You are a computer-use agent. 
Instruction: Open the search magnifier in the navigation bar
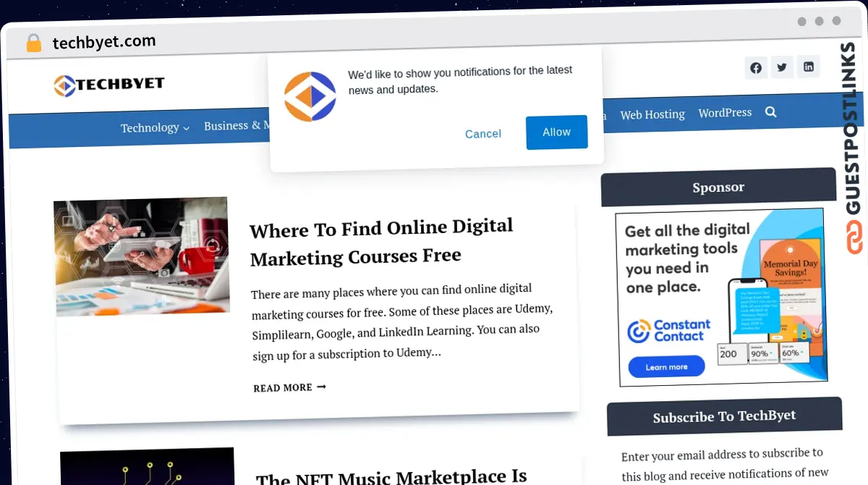[x=770, y=111]
